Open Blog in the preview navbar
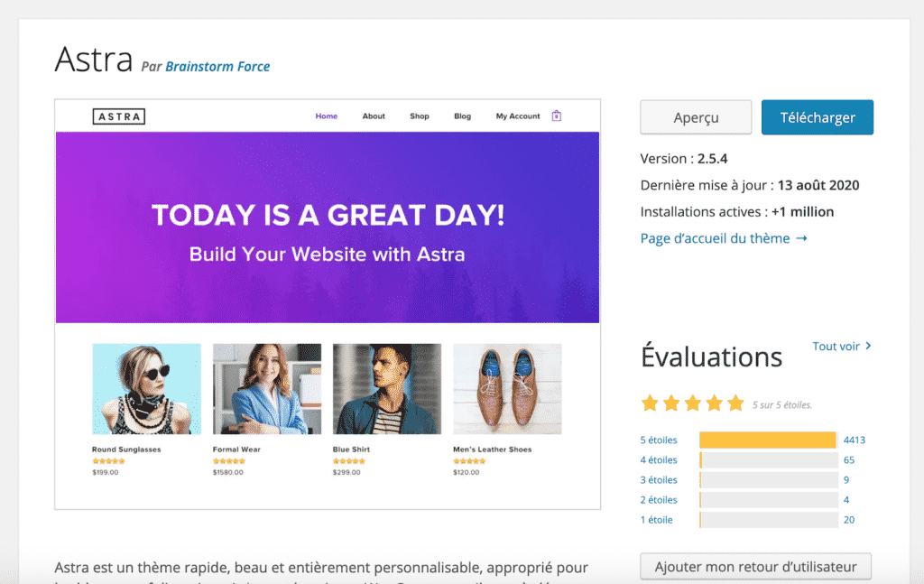Screen dimensions: 924x584 [x=462, y=116]
